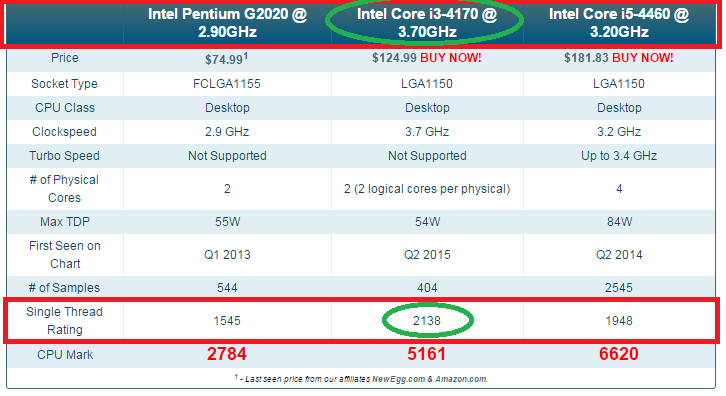Click the circled 2138 single thread score
The height and width of the screenshot is (396, 726).
coord(427,321)
